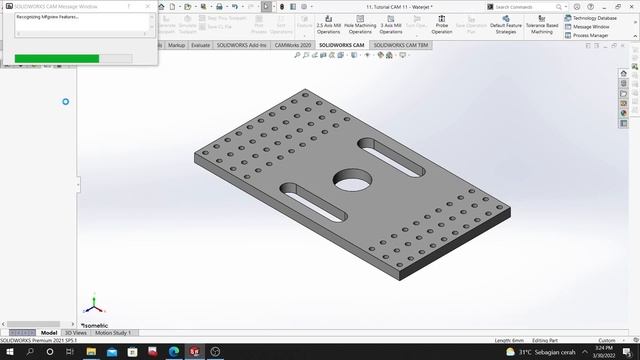Open the Help question mark icon

[x=590, y=7]
